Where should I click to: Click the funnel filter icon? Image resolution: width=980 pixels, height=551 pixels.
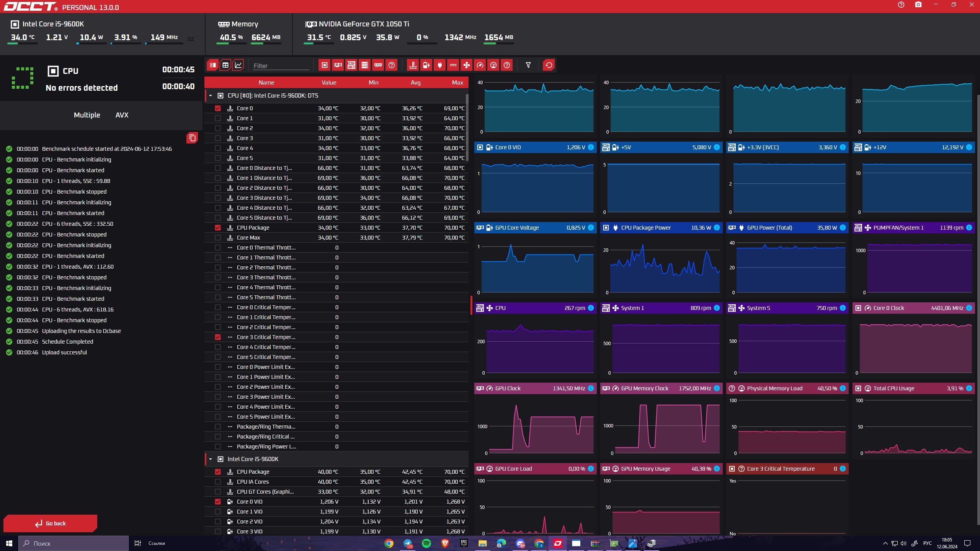coord(528,65)
